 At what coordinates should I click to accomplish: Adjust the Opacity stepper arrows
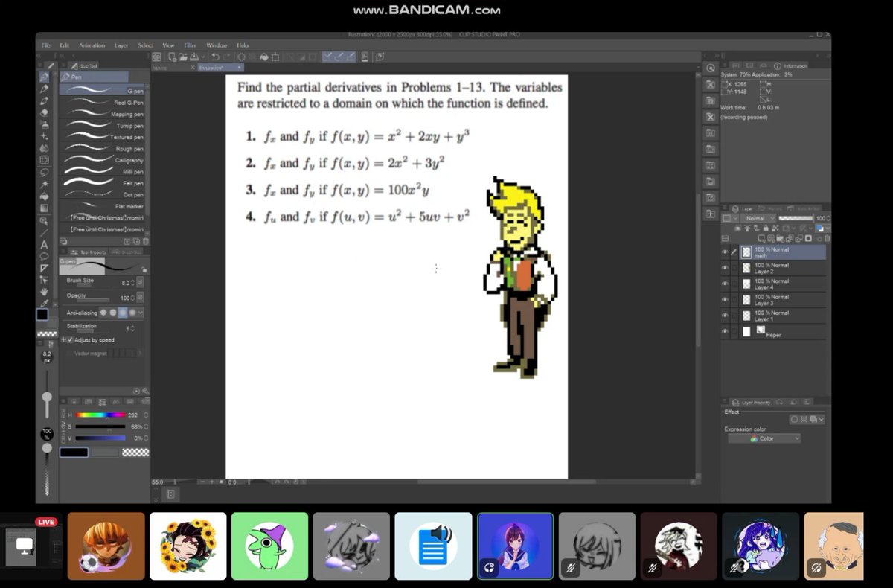134,297
